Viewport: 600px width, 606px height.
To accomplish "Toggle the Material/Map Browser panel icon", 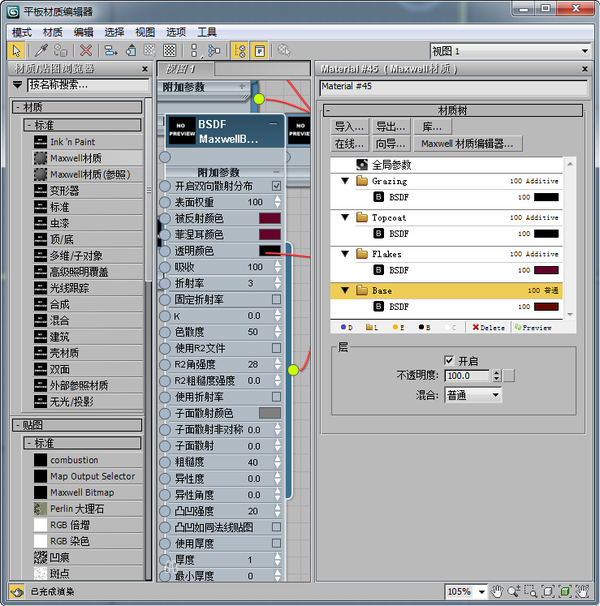I will pos(240,51).
